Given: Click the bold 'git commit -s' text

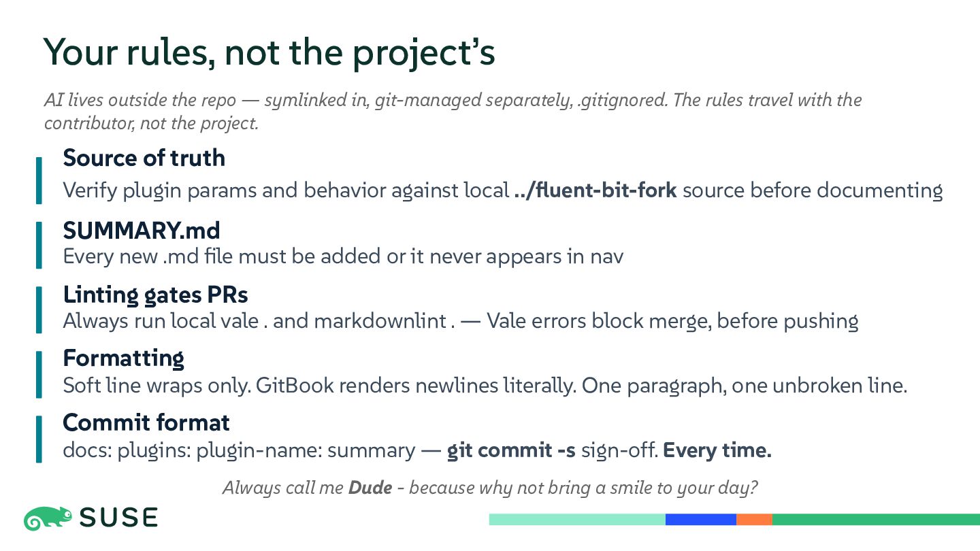Looking at the screenshot, I should click(511, 450).
